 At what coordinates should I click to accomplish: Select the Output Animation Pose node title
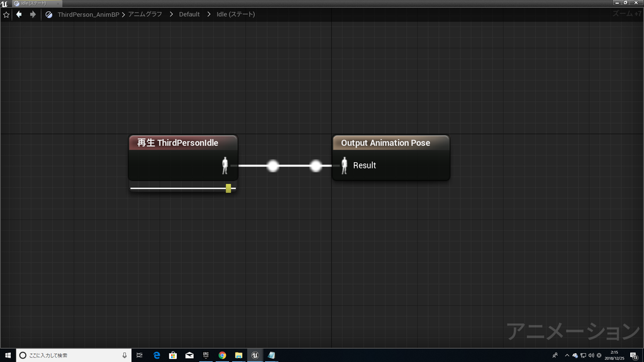point(386,143)
